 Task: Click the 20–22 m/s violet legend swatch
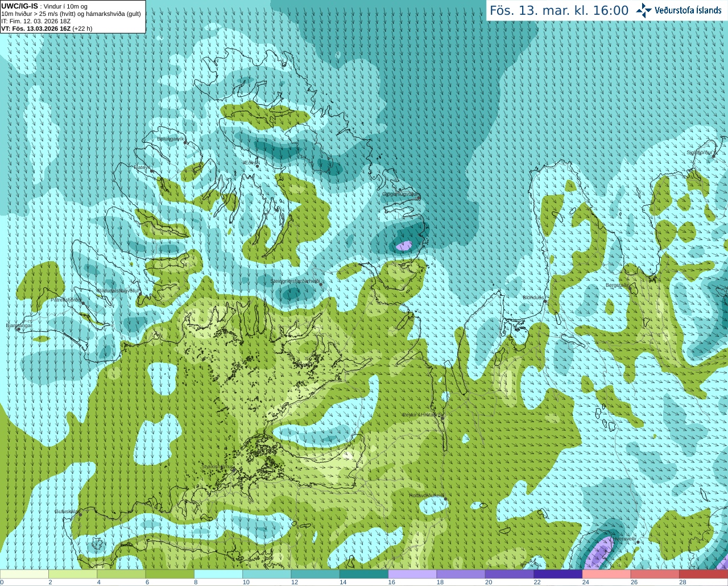coord(510,574)
